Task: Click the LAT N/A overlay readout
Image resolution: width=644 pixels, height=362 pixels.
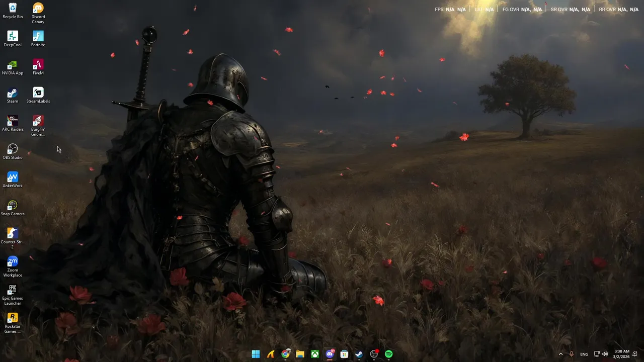Action: tap(484, 10)
